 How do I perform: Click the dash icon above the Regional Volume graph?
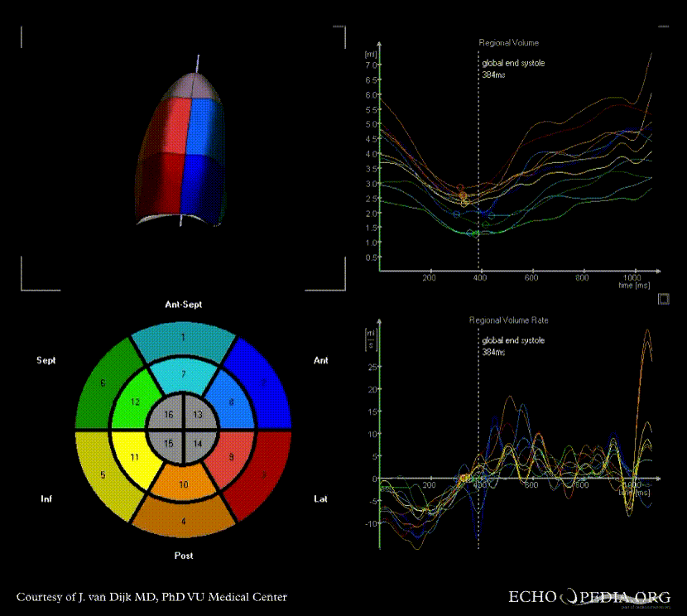coord(663,26)
